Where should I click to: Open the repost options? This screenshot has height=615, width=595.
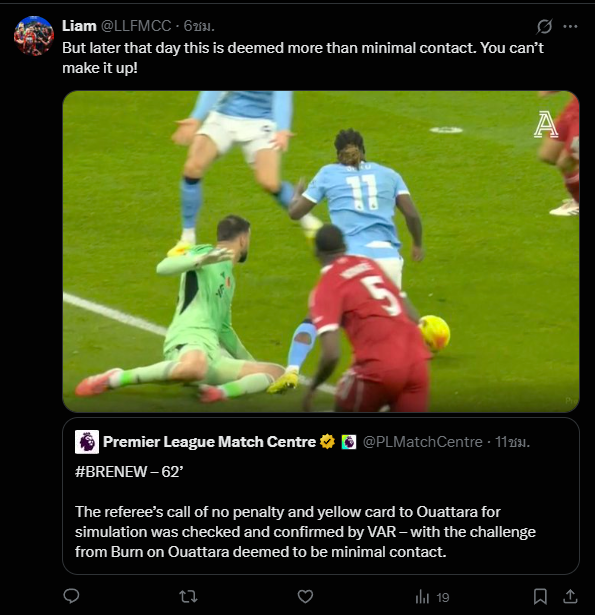point(188,597)
